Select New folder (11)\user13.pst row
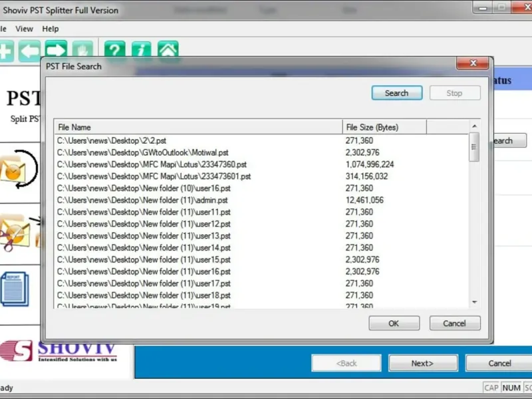 [x=261, y=236]
